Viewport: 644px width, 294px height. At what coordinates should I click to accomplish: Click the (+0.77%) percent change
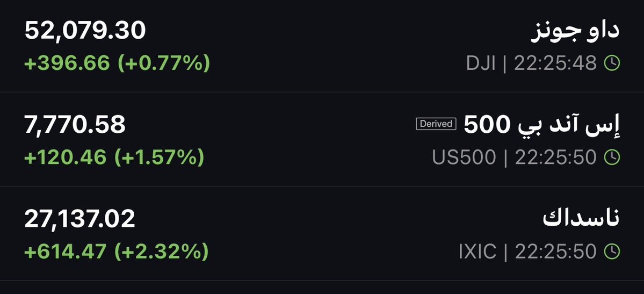click(164, 64)
